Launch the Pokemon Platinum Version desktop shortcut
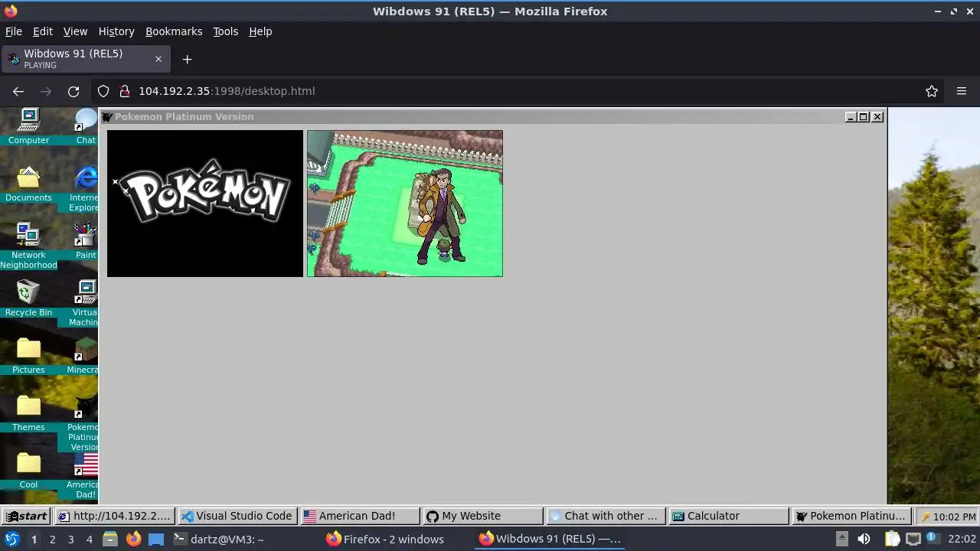The height and width of the screenshot is (551, 980). coord(83,422)
